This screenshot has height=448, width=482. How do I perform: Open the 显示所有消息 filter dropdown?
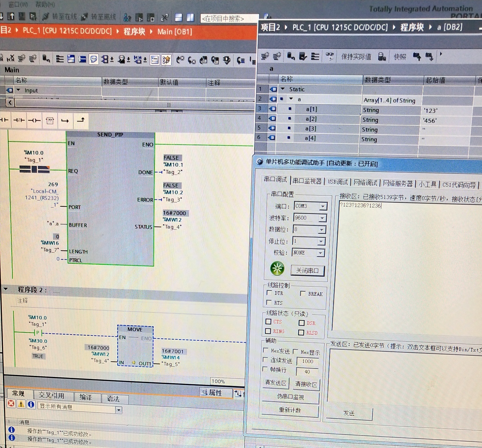(119, 410)
